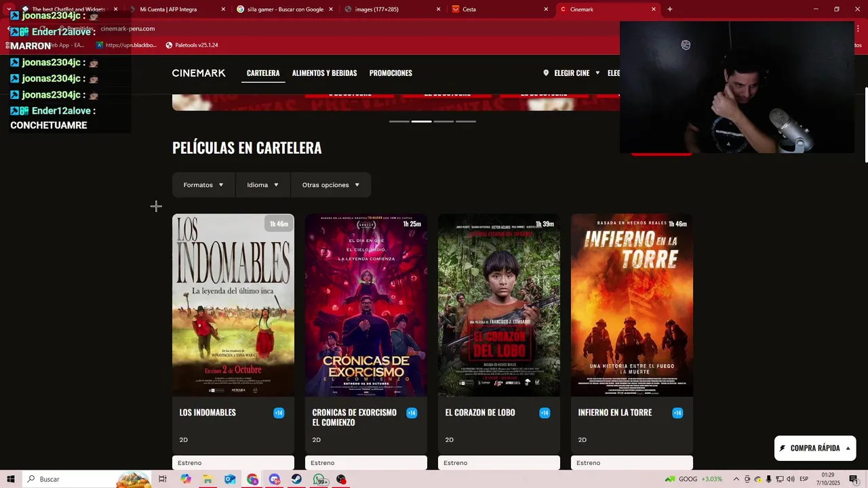Click the 1h 46m duration on Los Indomables

point(279,224)
